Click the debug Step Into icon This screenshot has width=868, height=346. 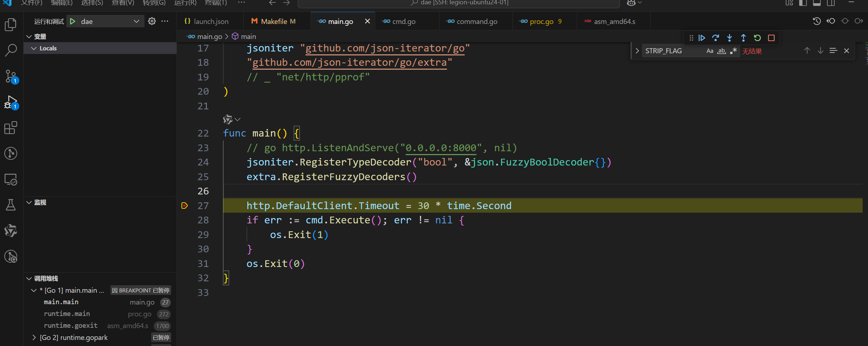[729, 38]
